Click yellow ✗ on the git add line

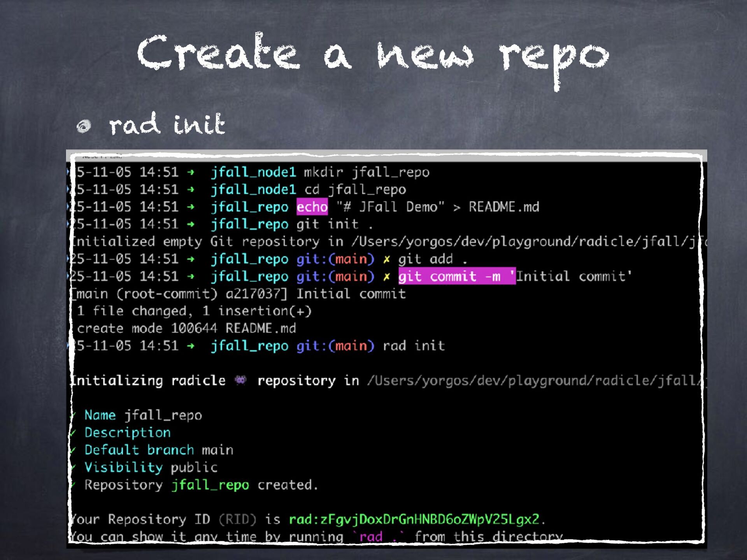386,259
